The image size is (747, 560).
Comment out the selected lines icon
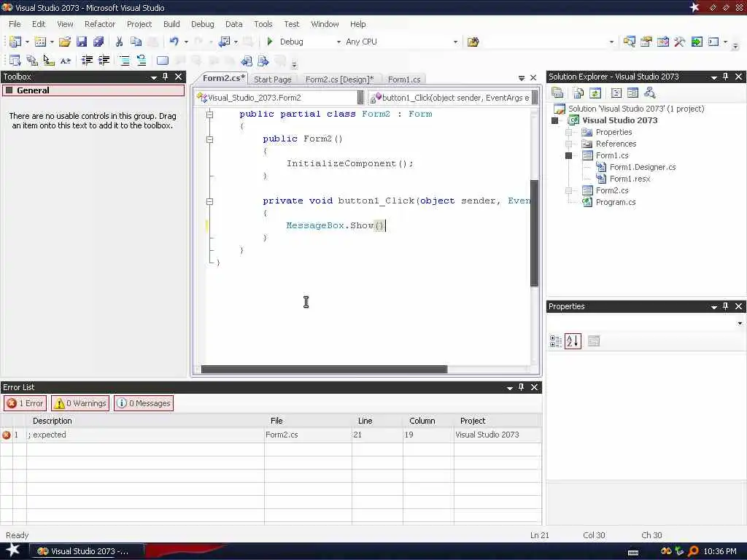point(124,61)
